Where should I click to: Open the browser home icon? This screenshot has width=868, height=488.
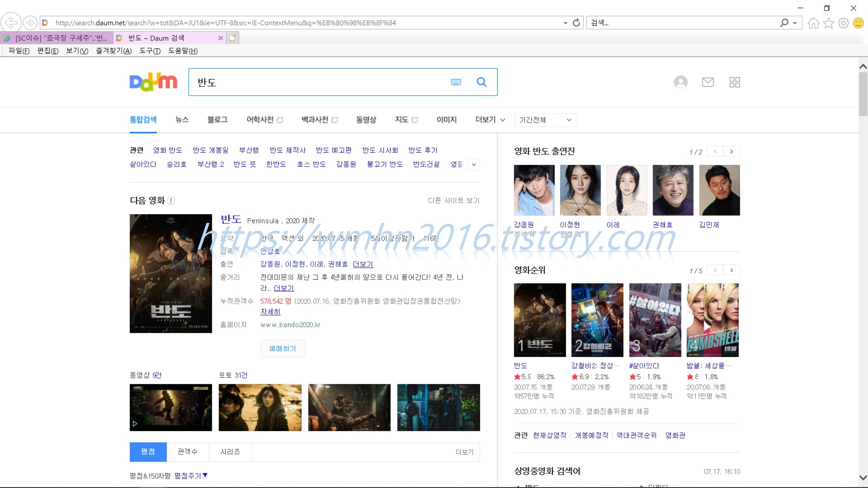pos(814,23)
